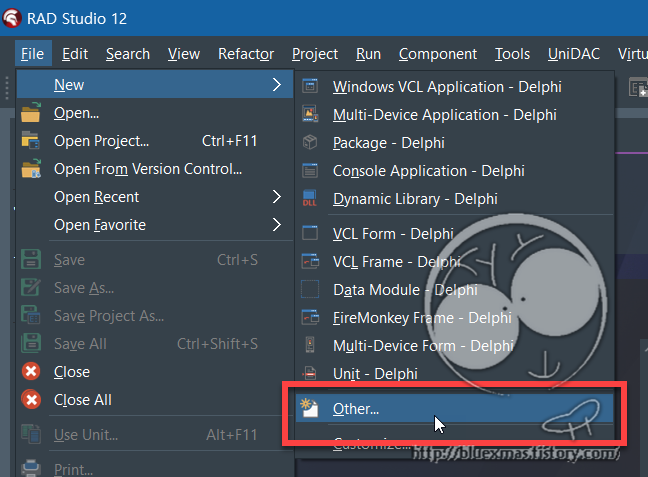Expand the Open Recent submenu arrow
Screen dimensions: 648x477
pyautogui.click(x=277, y=197)
